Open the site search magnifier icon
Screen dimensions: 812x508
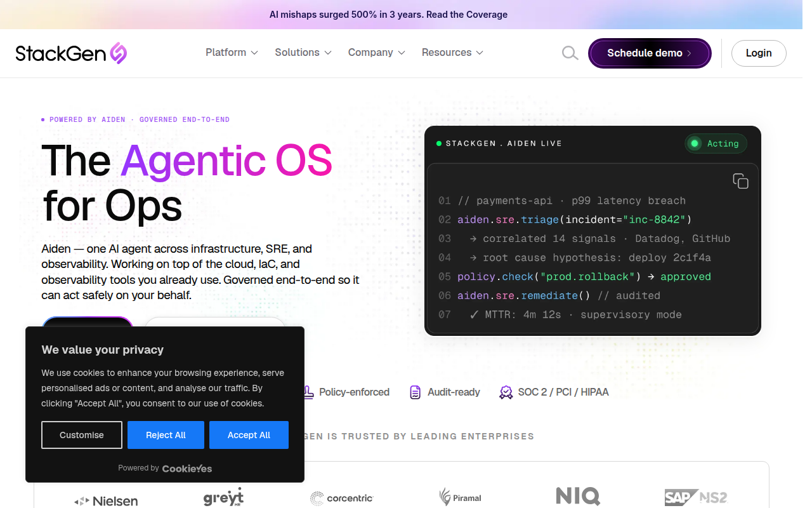570,53
